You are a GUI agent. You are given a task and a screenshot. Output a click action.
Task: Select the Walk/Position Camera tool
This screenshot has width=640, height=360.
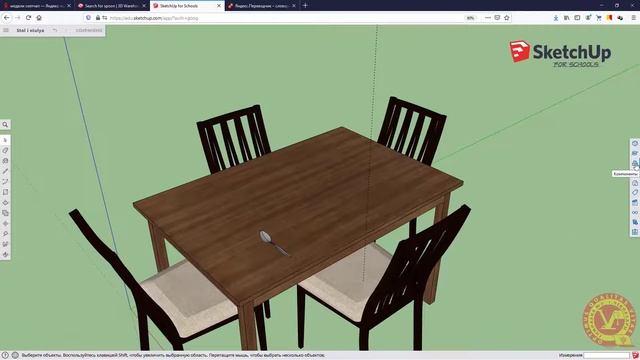pyautogui.click(x=5, y=244)
